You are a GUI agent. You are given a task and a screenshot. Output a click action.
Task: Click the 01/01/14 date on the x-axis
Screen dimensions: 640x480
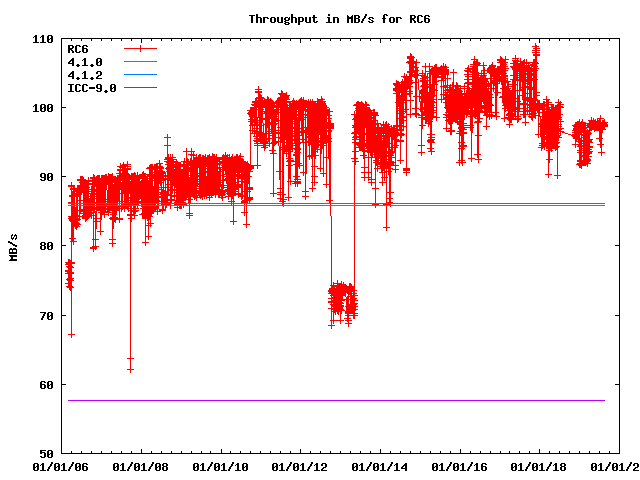380,466
